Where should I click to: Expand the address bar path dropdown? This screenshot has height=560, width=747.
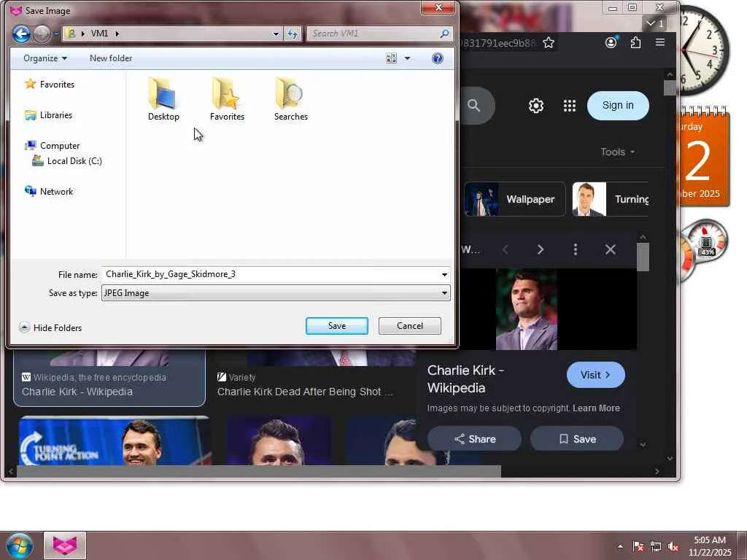point(276,34)
